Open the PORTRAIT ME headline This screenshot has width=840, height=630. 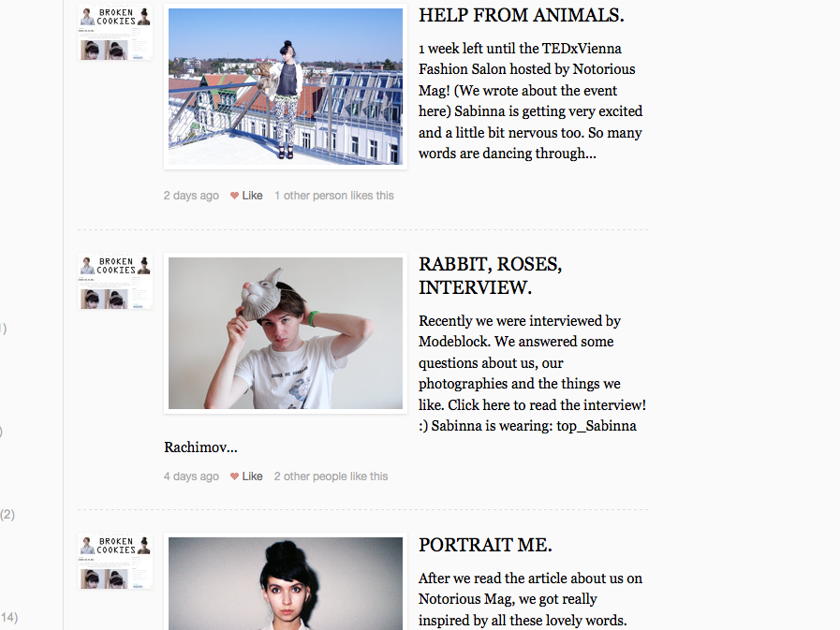485,545
